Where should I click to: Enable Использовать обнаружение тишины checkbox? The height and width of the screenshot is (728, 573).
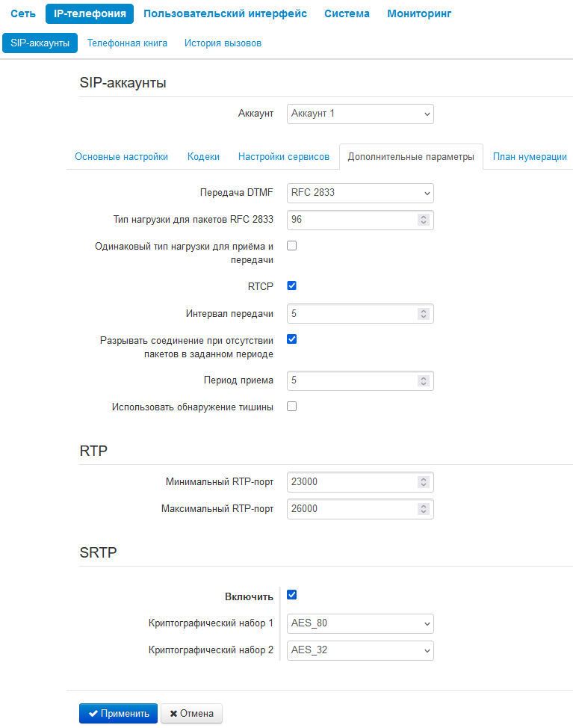coord(292,407)
